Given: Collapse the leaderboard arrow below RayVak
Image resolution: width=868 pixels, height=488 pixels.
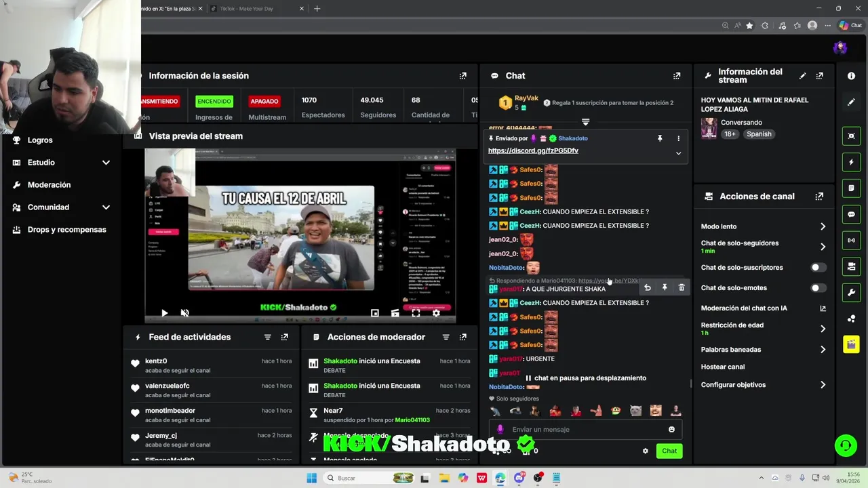Looking at the screenshot, I should [x=585, y=122].
